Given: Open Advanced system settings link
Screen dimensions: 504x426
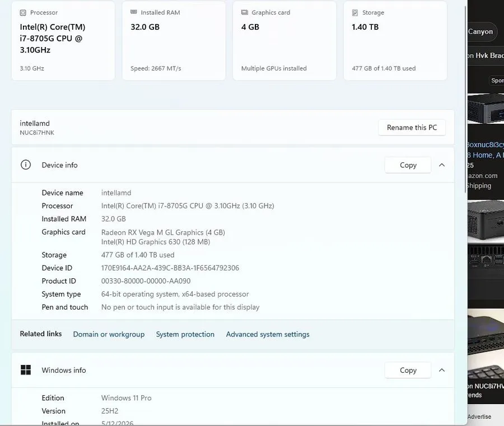Looking at the screenshot, I should 268,334.
